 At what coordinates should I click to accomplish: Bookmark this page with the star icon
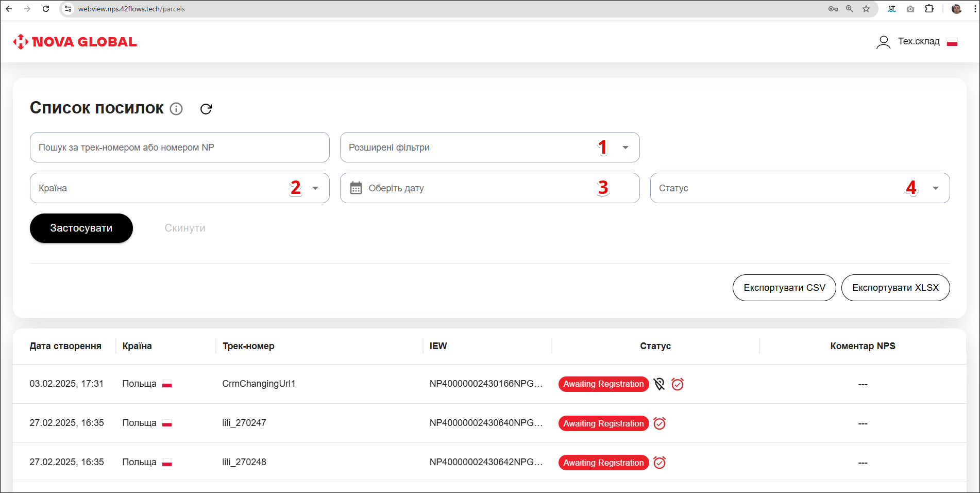click(x=866, y=9)
